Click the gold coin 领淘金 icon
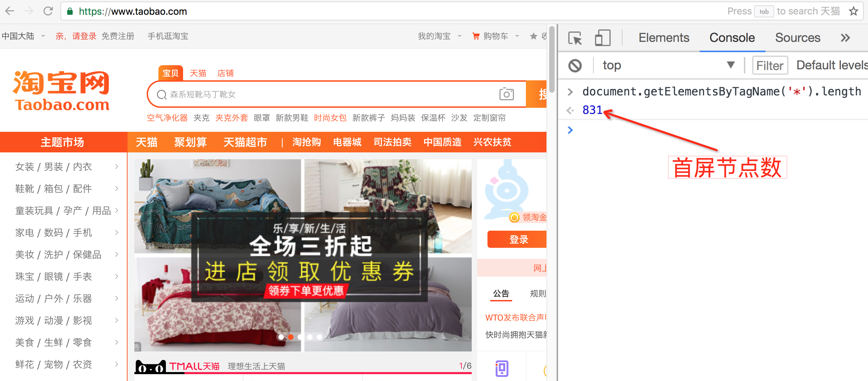 click(x=514, y=217)
